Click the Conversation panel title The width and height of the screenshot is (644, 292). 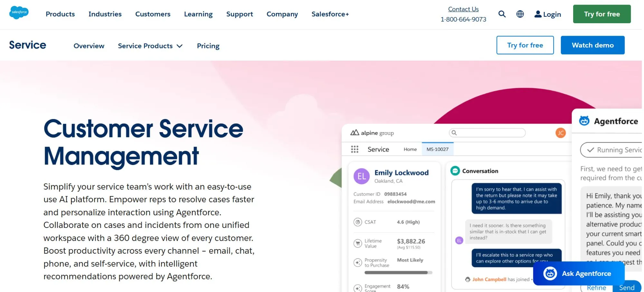pyautogui.click(x=480, y=171)
